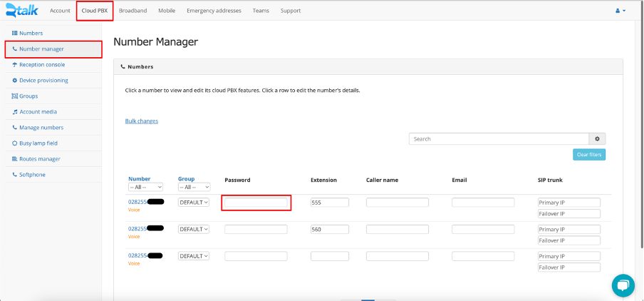Click the Numbers list icon in sidebar
Viewport: 644px width, 301px height.
point(15,33)
